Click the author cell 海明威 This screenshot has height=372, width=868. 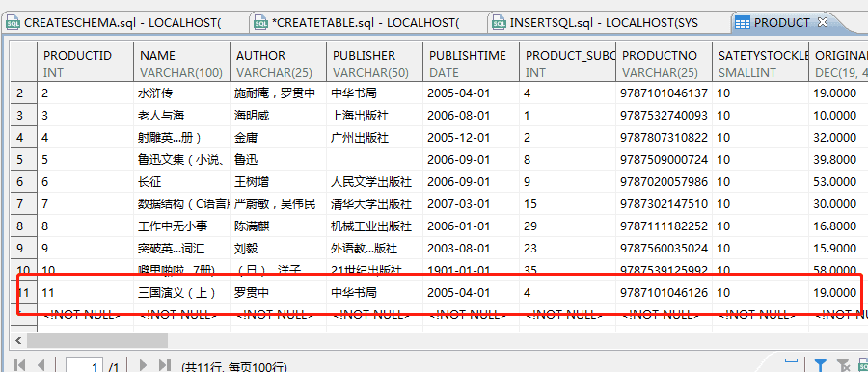(278, 115)
